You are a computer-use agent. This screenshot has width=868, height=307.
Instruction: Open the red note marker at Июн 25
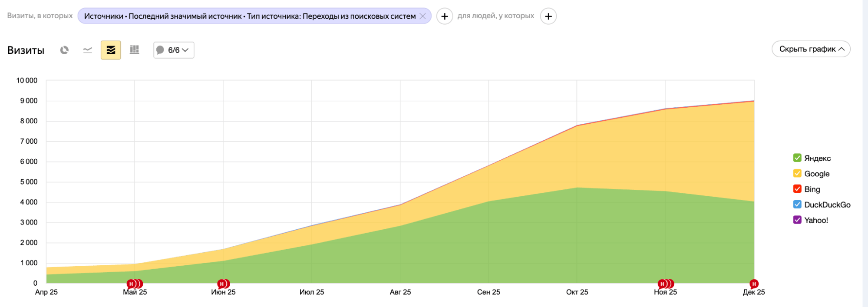222,284
